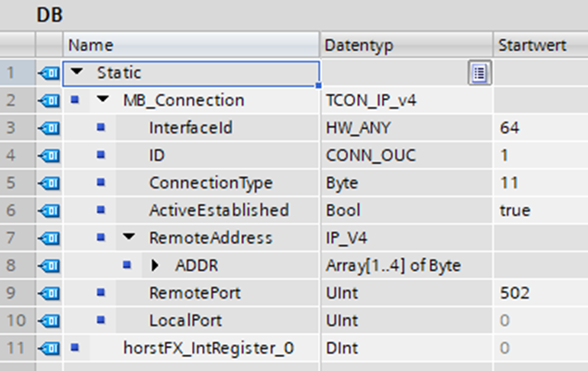This screenshot has width=588, height=371.
Task: Click the data type picker icon in Static row
Action: [479, 72]
